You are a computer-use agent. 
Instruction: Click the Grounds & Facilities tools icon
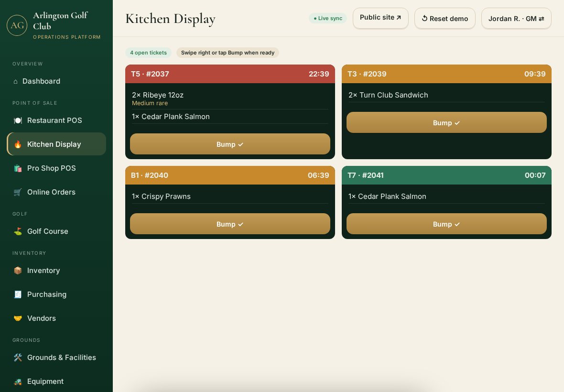point(18,358)
